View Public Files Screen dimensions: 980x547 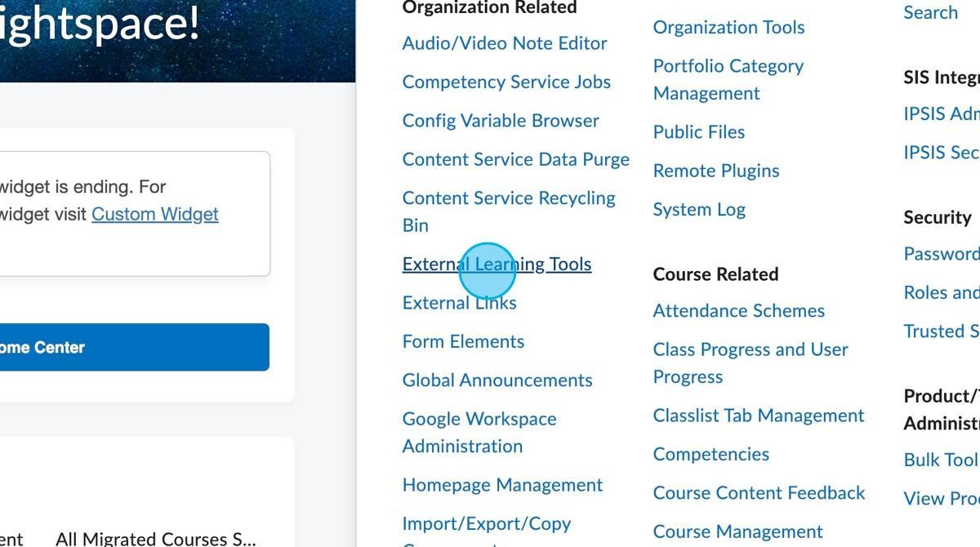[698, 131]
